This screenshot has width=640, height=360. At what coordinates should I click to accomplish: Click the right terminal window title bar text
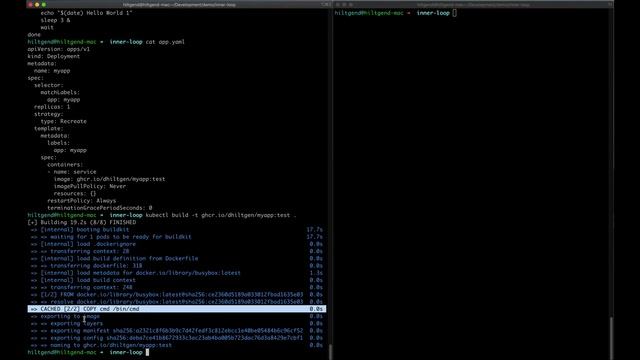point(473,4)
